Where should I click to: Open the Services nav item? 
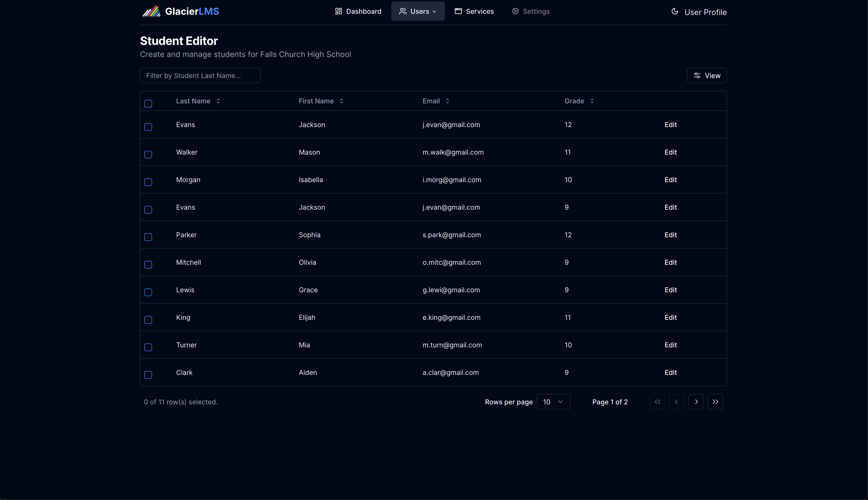(474, 11)
